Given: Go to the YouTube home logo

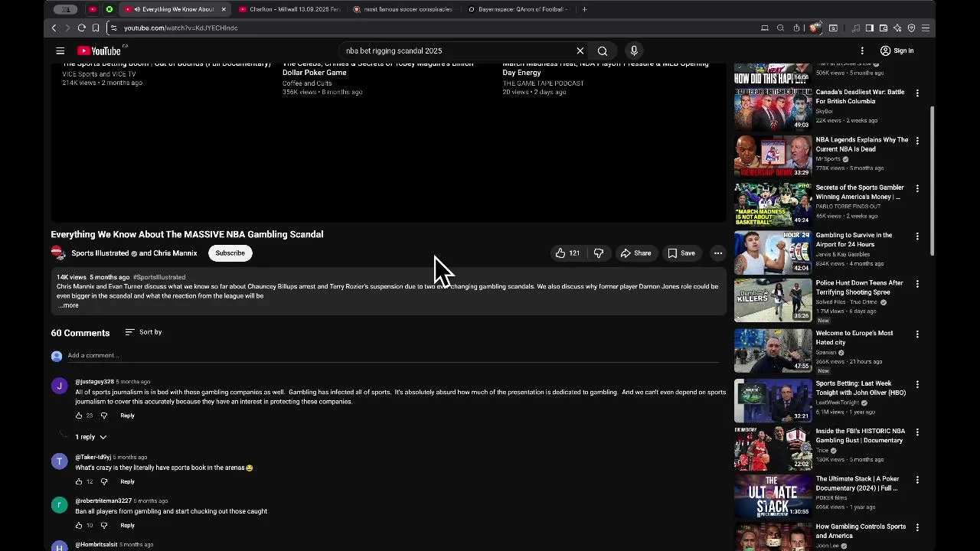Looking at the screenshot, I should pyautogui.click(x=99, y=51).
